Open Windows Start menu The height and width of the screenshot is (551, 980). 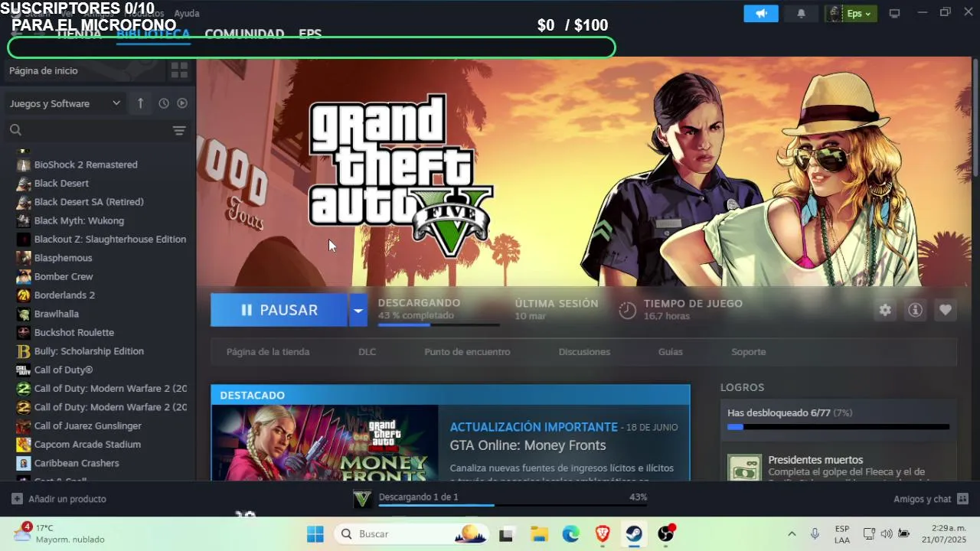[x=315, y=534]
